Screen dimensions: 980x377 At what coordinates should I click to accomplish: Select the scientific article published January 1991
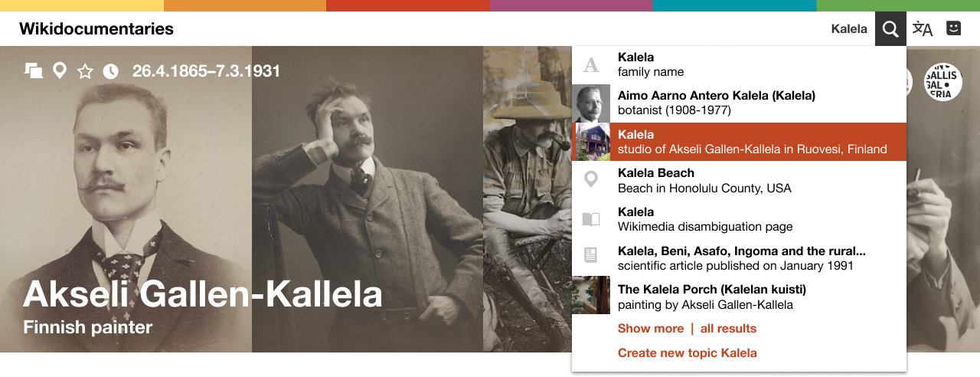coord(739,258)
